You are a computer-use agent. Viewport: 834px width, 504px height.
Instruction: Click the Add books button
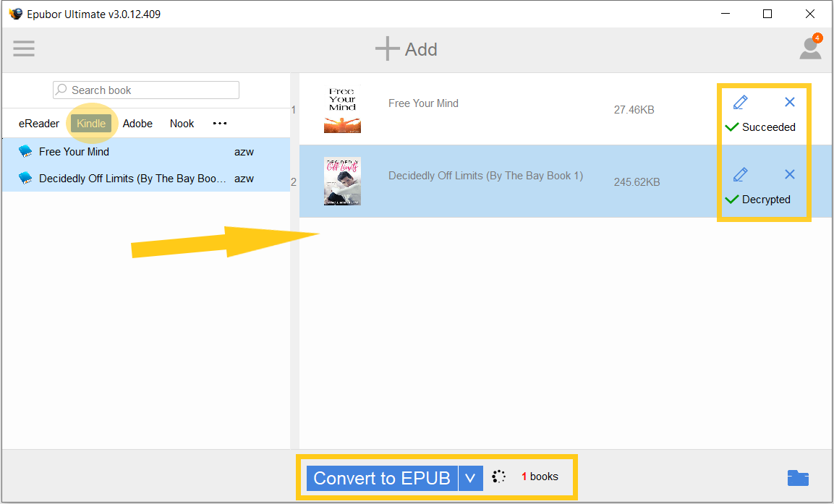[x=407, y=49]
